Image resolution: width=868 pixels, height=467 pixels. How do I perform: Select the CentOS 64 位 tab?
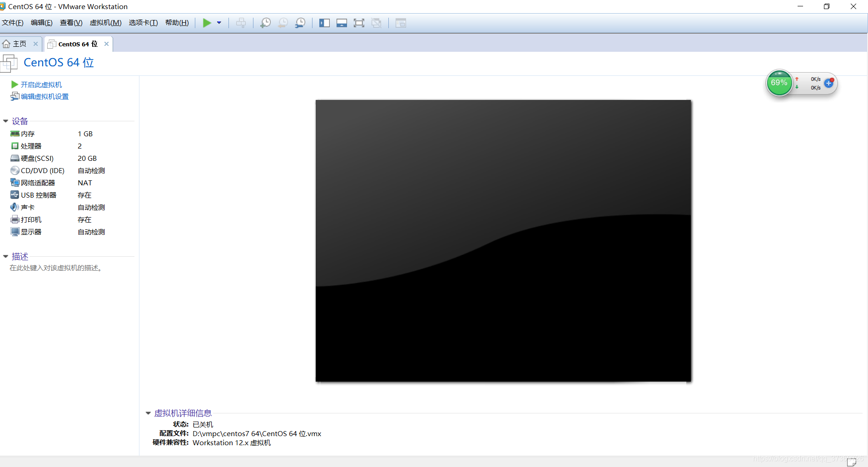77,44
